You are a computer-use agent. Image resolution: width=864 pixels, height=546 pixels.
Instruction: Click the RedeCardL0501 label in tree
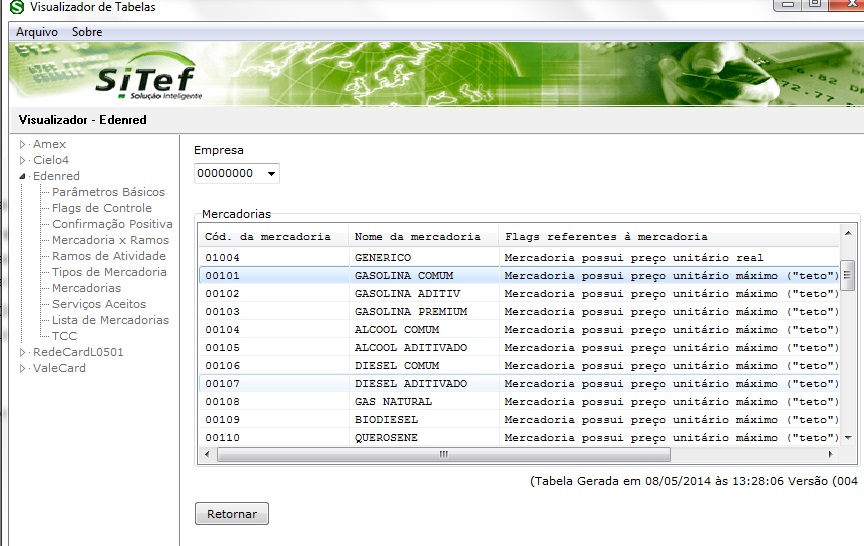click(x=78, y=352)
